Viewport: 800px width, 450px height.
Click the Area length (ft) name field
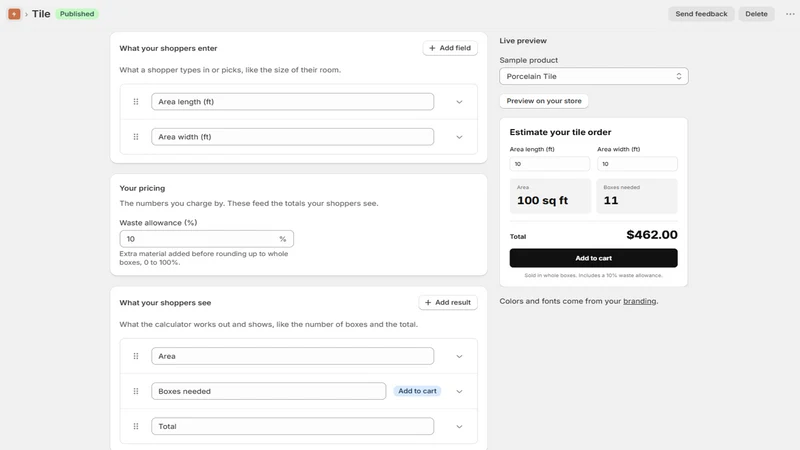coord(292,102)
